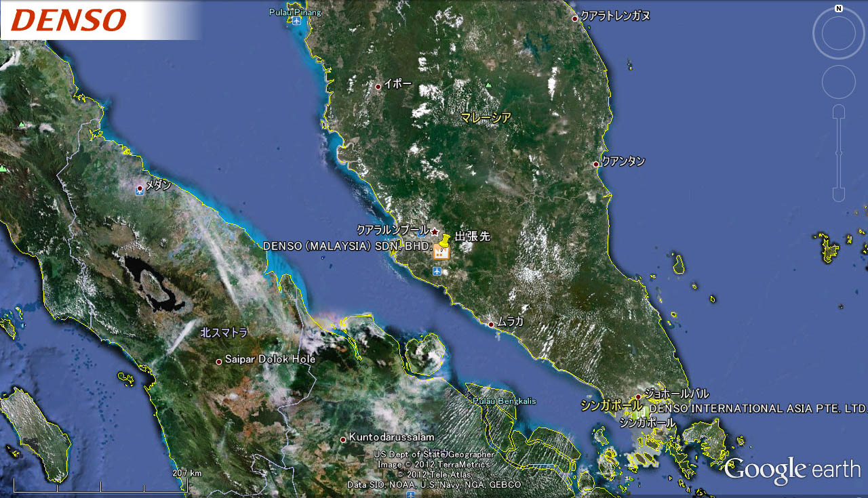The height and width of the screenshot is (498, 868).
Task: Click the クアラトレンガヌ city marker dot
Action: point(575,18)
